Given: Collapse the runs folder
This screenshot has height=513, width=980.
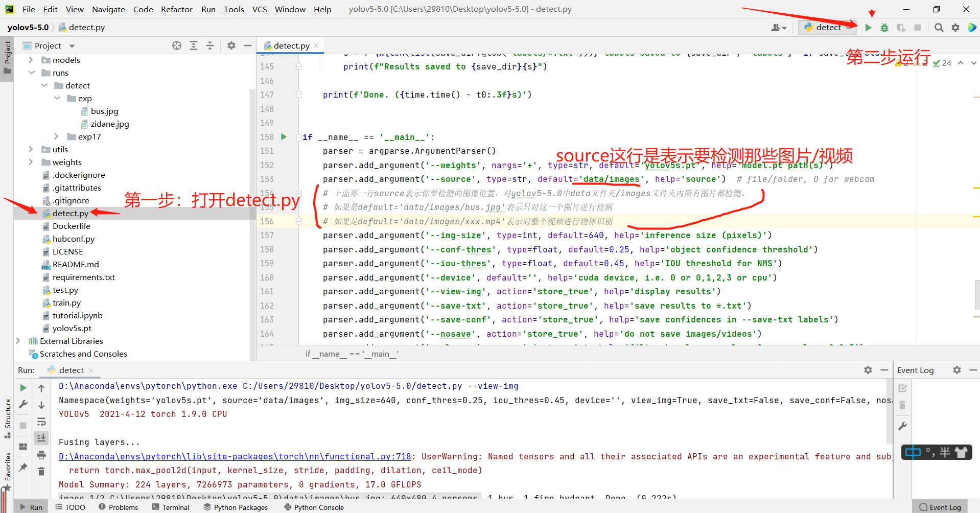Looking at the screenshot, I should click(31, 73).
